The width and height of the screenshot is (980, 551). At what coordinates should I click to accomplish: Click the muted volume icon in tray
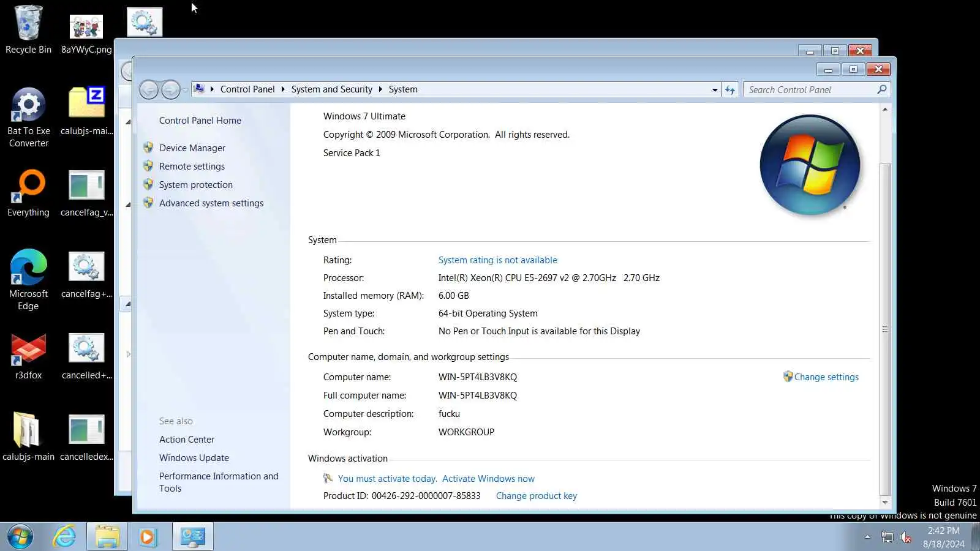(x=906, y=538)
